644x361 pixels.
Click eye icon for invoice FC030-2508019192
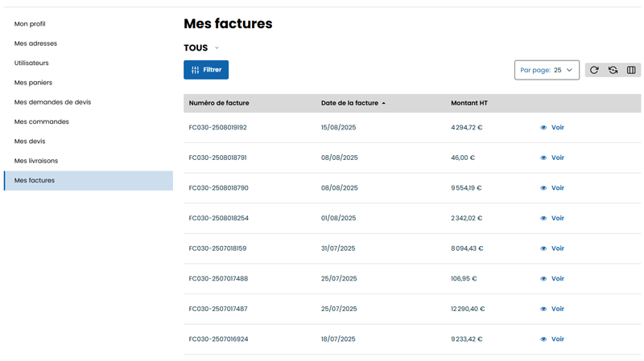tap(543, 128)
